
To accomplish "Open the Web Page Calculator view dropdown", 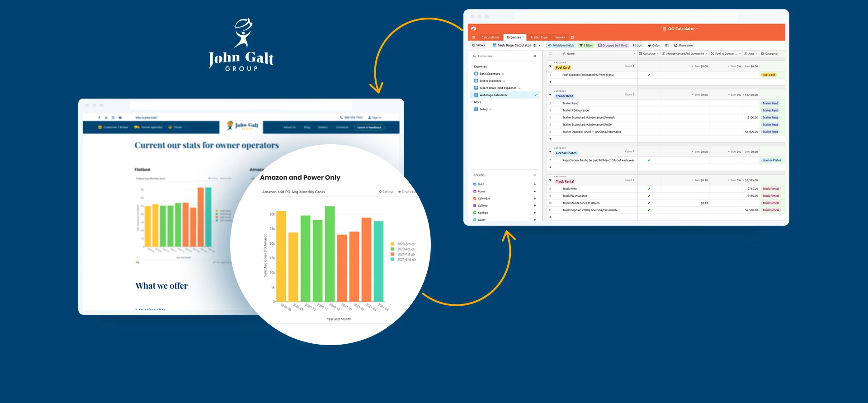I will click(516, 45).
